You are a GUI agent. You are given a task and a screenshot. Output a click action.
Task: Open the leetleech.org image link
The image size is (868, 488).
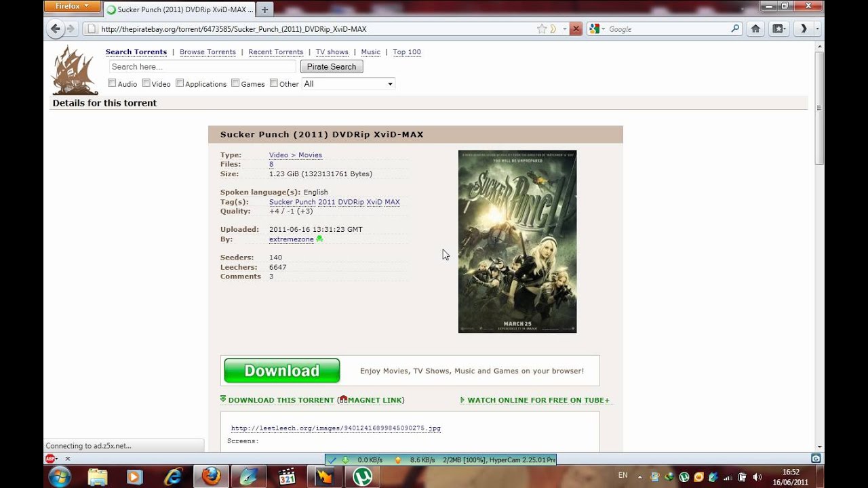pos(336,428)
